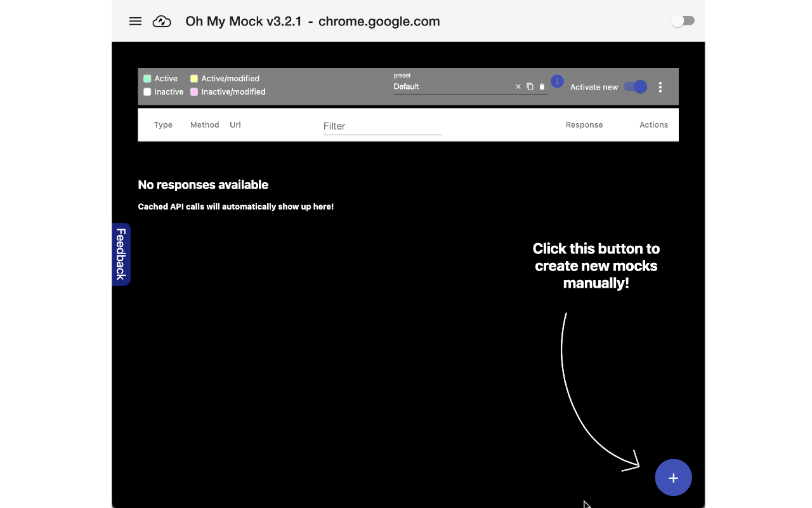Click the Oh My Mock cloud logo

pyautogui.click(x=162, y=22)
